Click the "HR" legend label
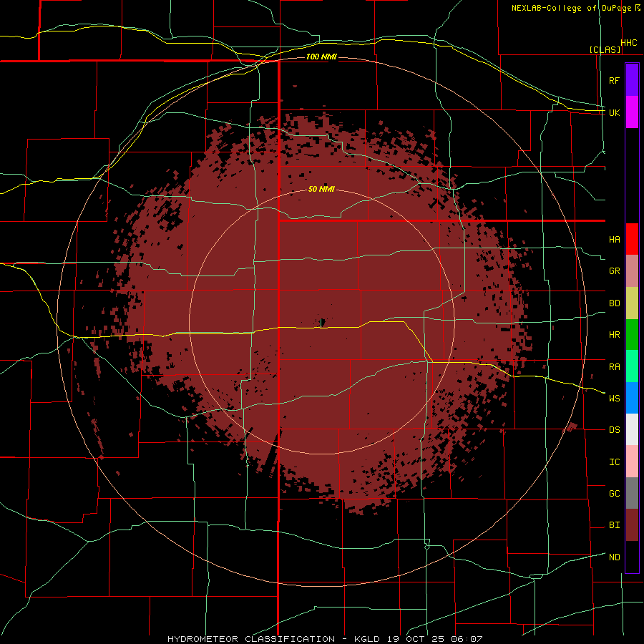 (x=614, y=335)
